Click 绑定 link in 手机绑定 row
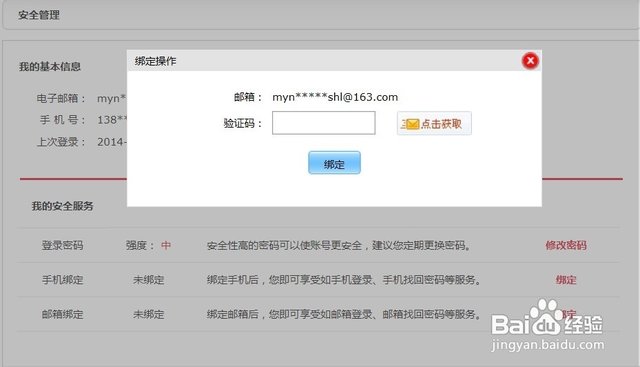Screen dimensions: 640x367 tap(566, 280)
